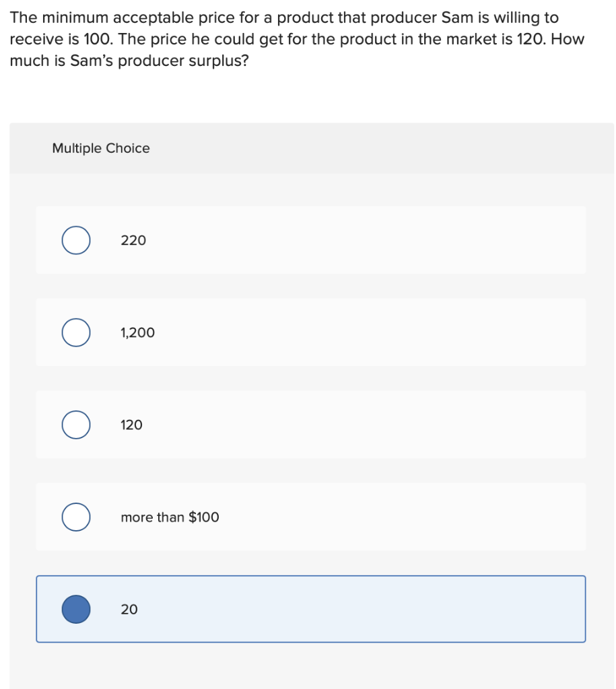
Task: Click the question text about Sam's surplus
Action: [x=297, y=39]
